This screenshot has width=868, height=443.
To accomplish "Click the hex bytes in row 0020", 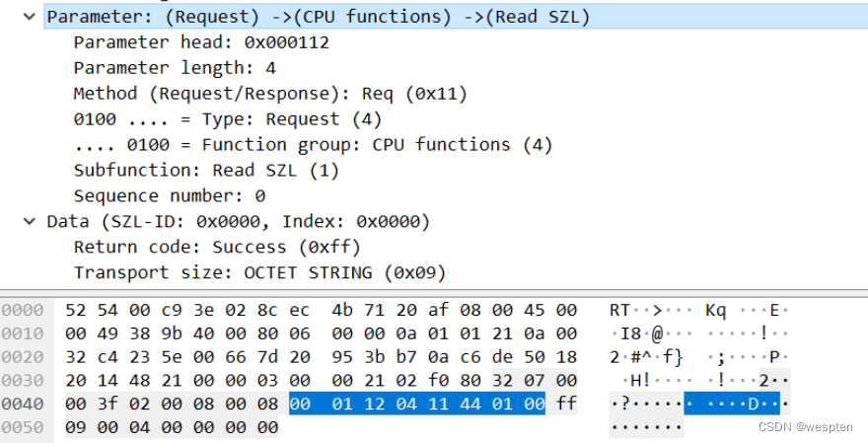I will point(321,357).
